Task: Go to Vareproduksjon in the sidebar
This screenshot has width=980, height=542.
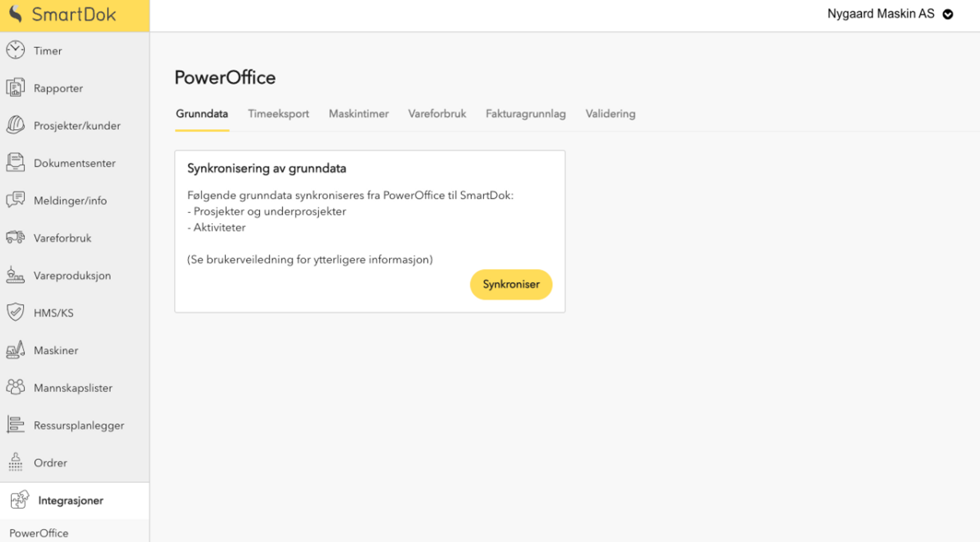Action: tap(75, 276)
